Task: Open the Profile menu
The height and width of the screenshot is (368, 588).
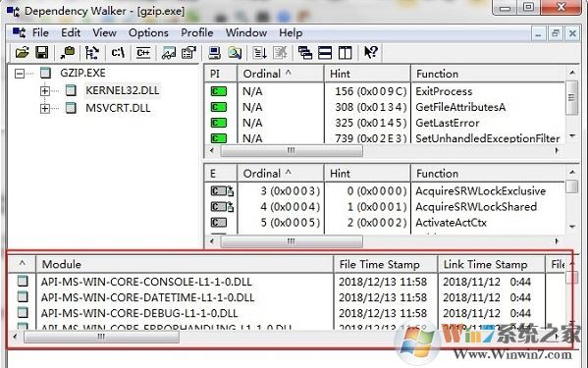Action: click(x=197, y=33)
